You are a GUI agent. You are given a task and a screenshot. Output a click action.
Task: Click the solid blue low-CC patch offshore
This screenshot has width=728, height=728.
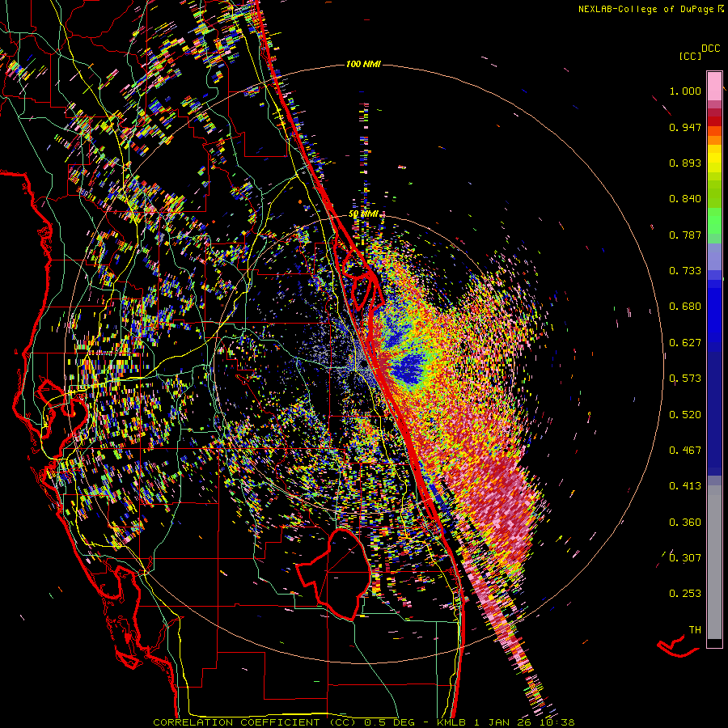pyautogui.click(x=409, y=368)
